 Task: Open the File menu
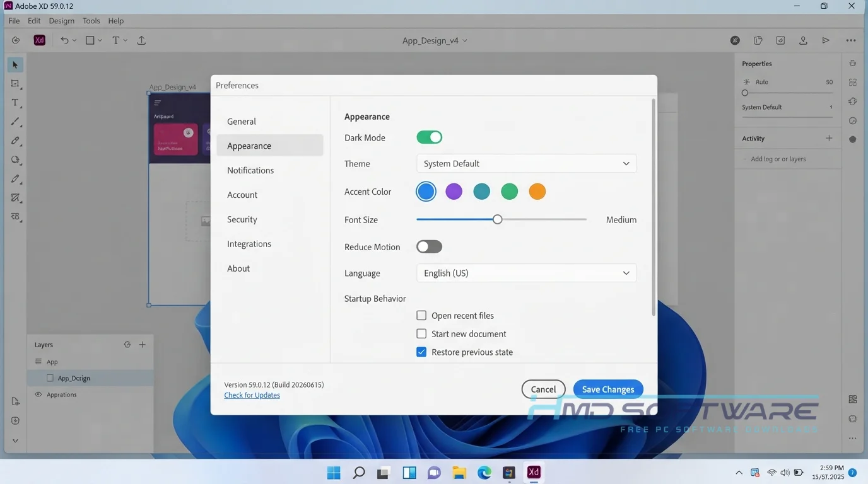14,21
